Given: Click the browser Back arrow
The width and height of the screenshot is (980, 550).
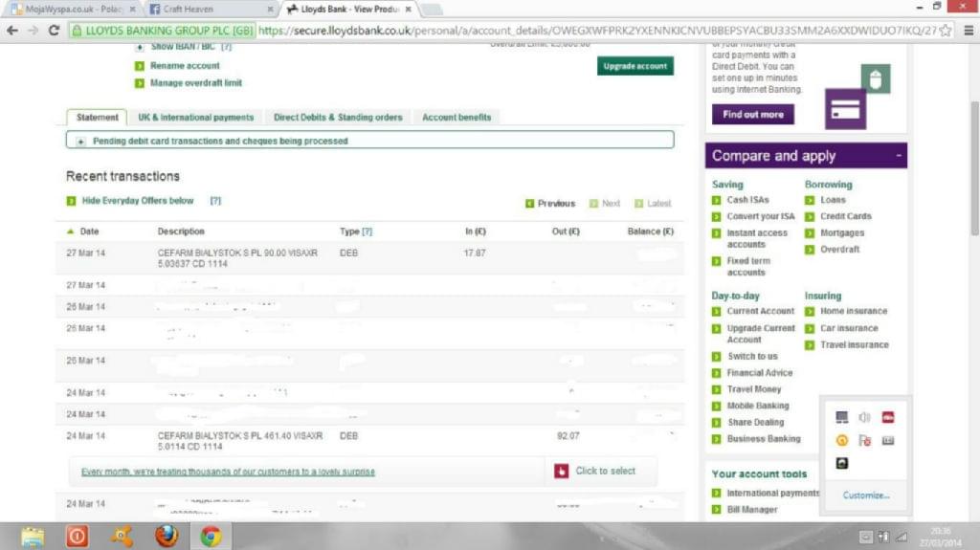Looking at the screenshot, I should (x=11, y=30).
